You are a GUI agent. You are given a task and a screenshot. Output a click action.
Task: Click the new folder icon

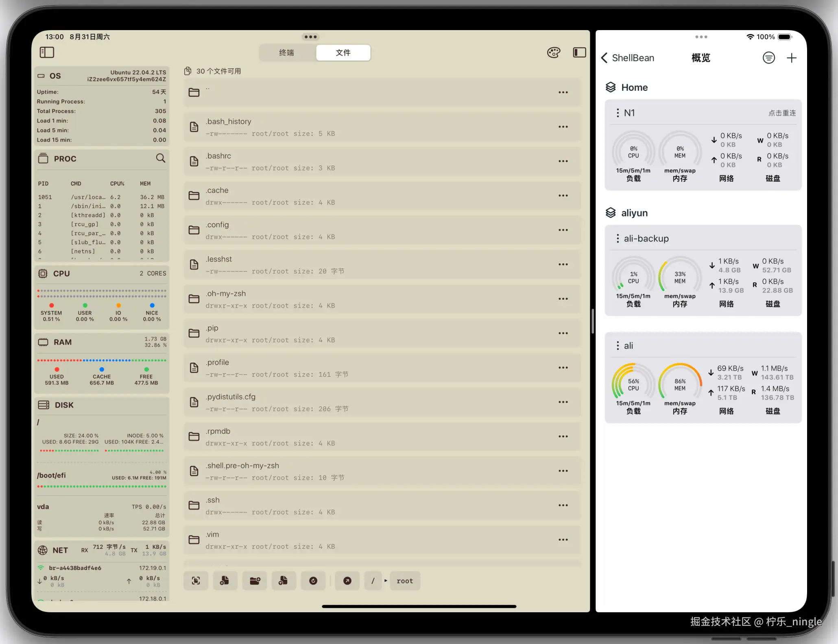(255, 581)
